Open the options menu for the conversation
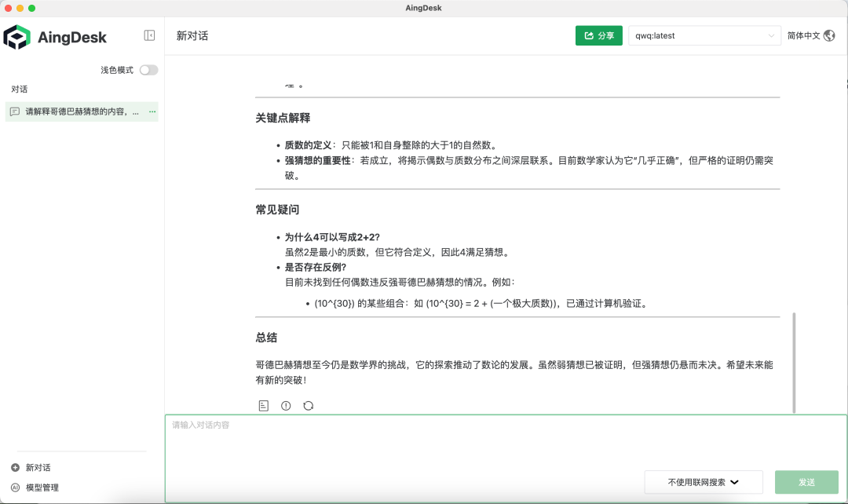Screen dimensions: 848x504 (152, 111)
